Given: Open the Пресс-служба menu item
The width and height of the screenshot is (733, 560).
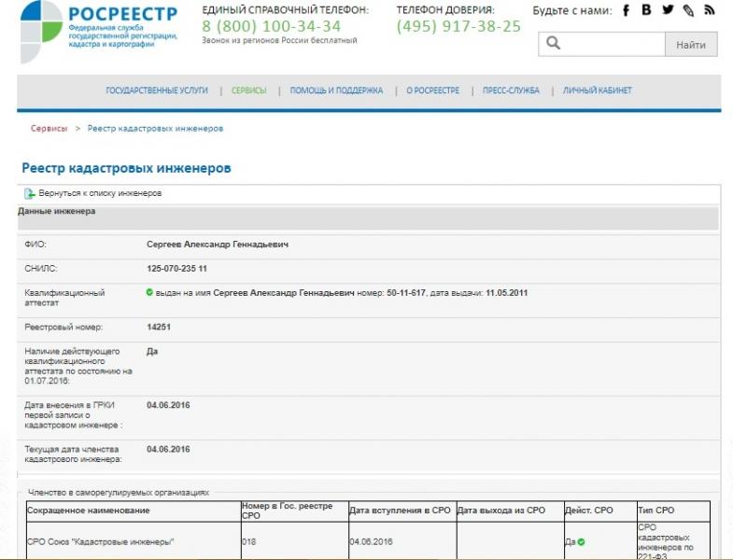Looking at the screenshot, I should (511, 91).
